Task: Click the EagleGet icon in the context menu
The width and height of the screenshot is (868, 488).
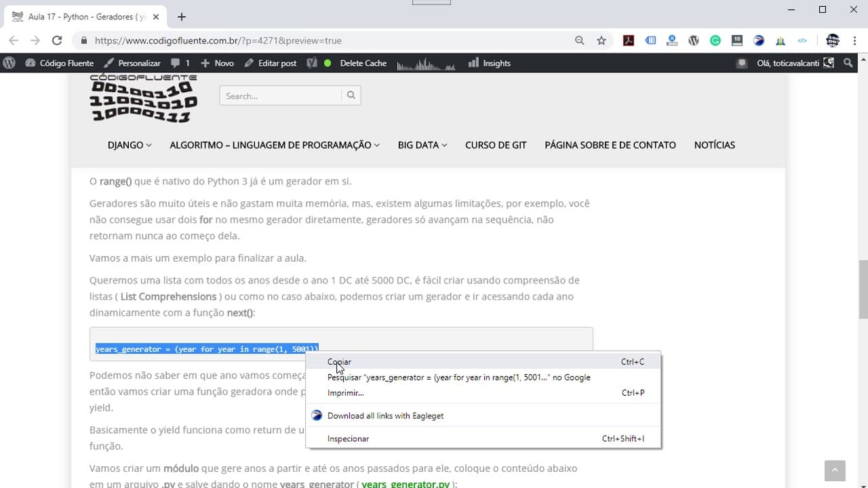Action: 317,415
